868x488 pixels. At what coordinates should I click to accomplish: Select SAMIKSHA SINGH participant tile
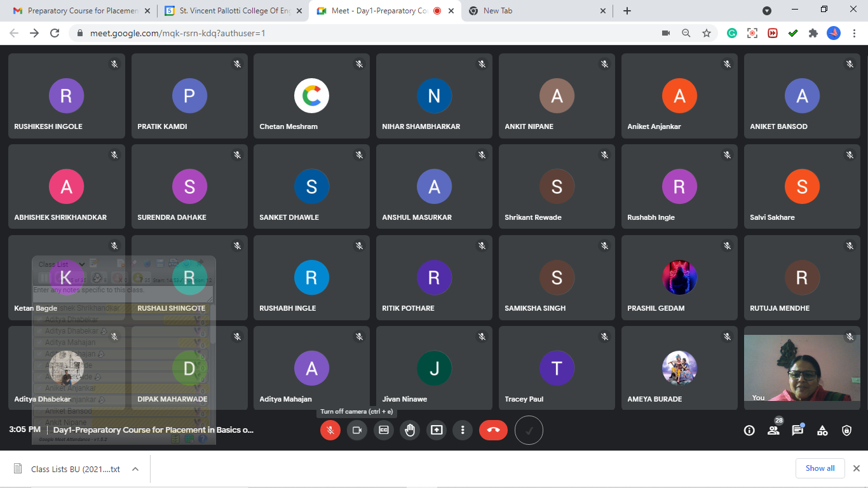(557, 278)
